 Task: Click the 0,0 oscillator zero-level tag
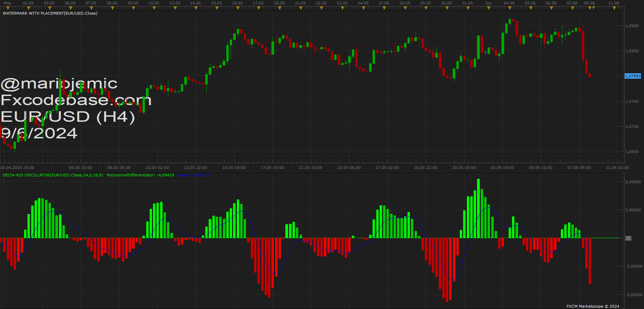[628, 238]
